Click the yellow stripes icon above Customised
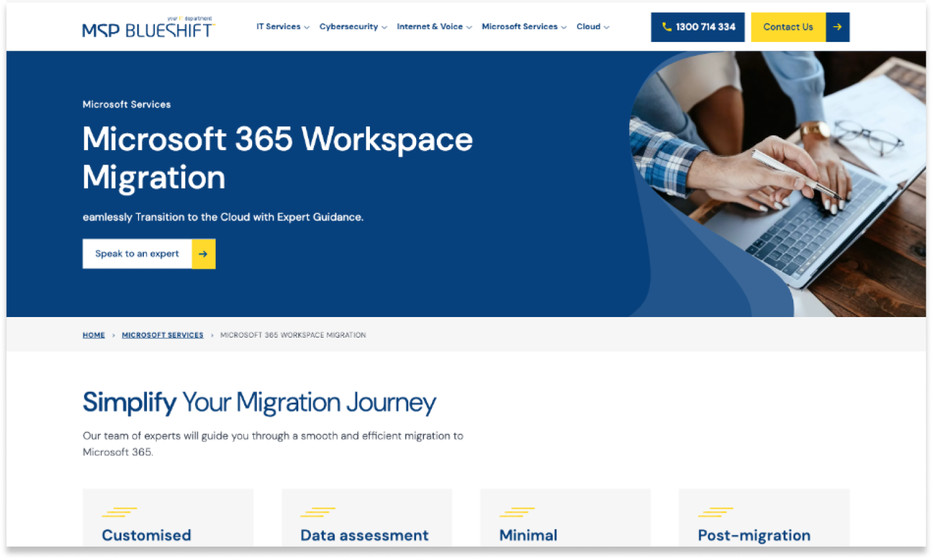Image resolution: width=933 pixels, height=560 pixels. point(119,513)
